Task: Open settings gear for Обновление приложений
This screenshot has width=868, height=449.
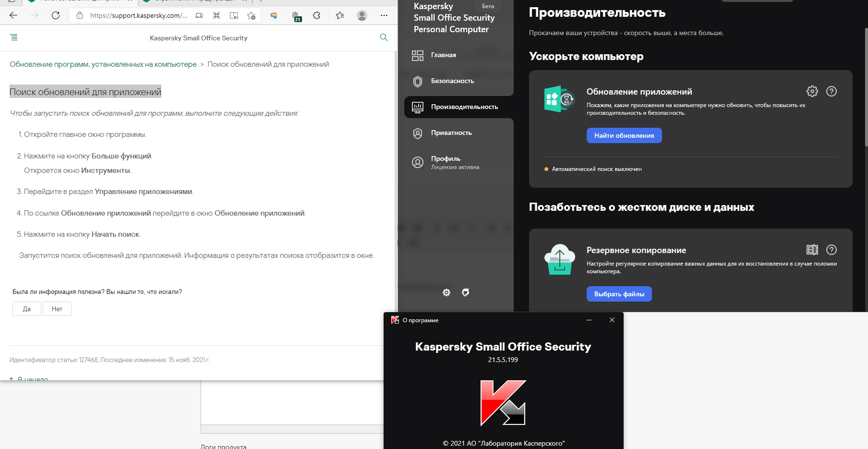Action: (x=812, y=91)
